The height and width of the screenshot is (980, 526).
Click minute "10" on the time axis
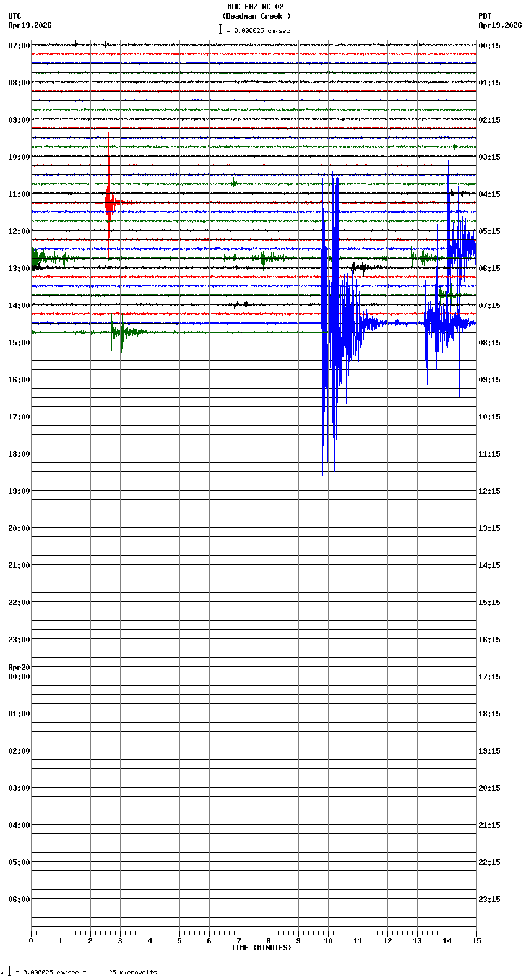tap(328, 941)
